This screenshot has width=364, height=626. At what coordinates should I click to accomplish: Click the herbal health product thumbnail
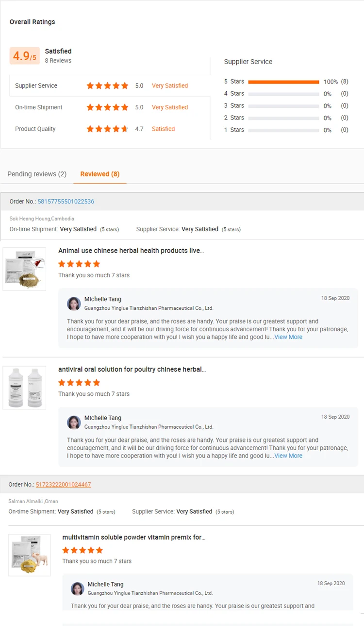click(24, 269)
